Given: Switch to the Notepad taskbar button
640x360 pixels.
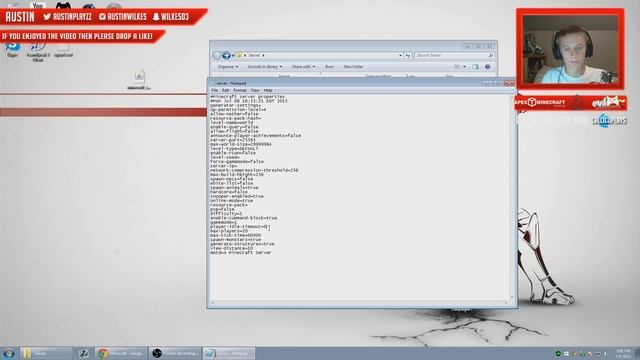Looking at the screenshot, I should [x=229, y=353].
